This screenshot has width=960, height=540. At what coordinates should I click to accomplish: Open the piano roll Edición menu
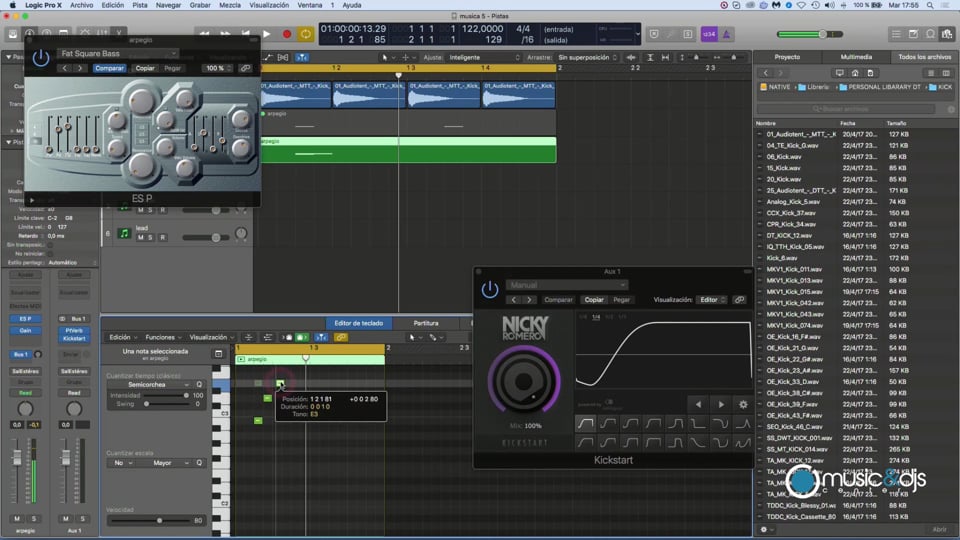click(122, 337)
